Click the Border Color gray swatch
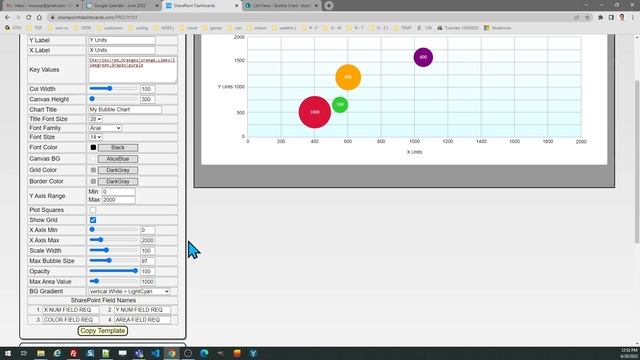The width and height of the screenshot is (640, 360). click(93, 181)
